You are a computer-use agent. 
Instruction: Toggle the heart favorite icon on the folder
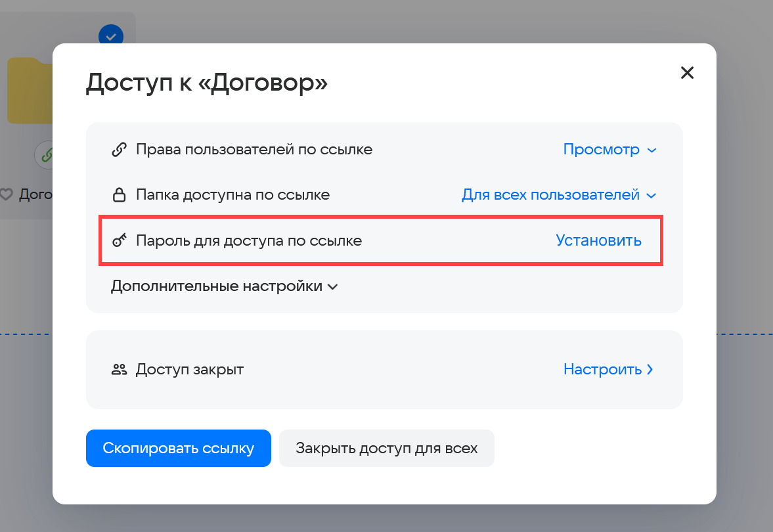(x=7, y=194)
